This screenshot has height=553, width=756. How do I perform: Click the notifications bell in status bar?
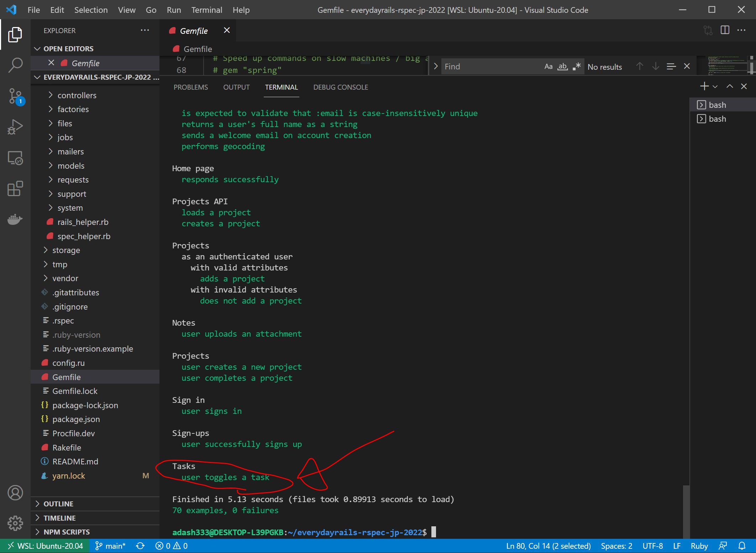pyautogui.click(x=742, y=546)
